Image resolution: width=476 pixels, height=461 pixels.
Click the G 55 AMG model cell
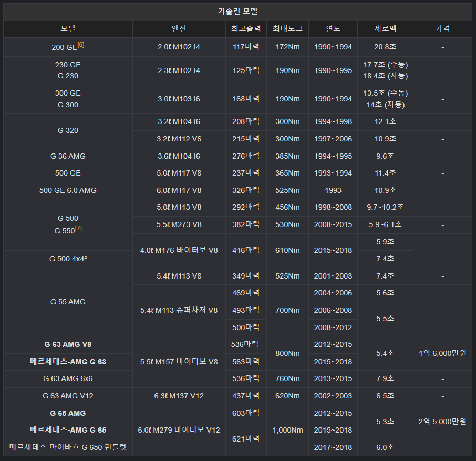coord(68,302)
